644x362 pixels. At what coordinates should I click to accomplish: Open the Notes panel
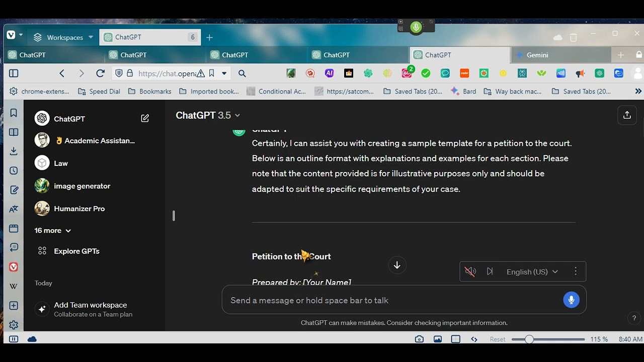click(x=14, y=190)
